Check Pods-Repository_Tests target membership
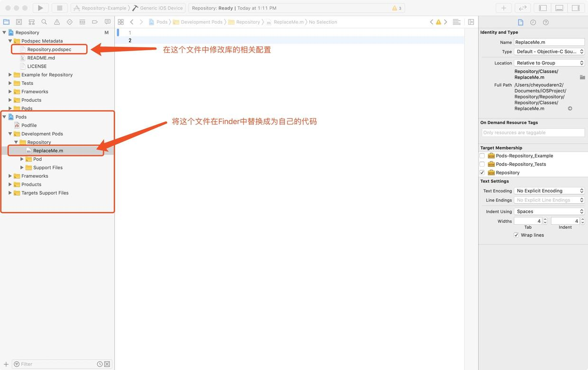This screenshot has height=370, width=588. tap(482, 164)
